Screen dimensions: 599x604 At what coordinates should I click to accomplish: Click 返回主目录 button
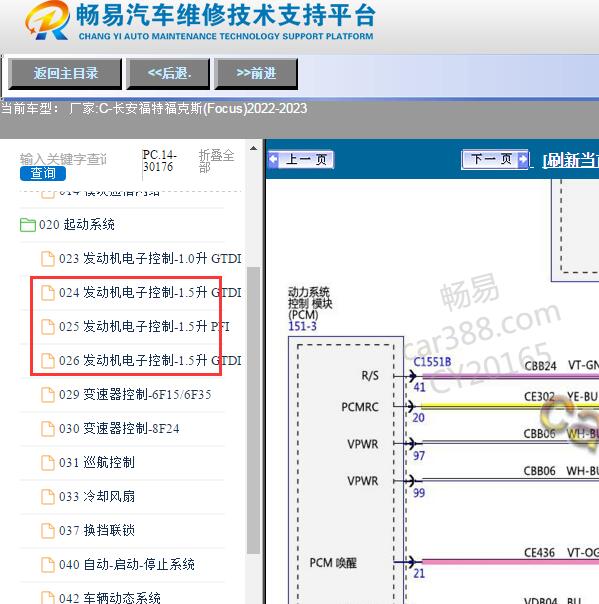tap(65, 74)
